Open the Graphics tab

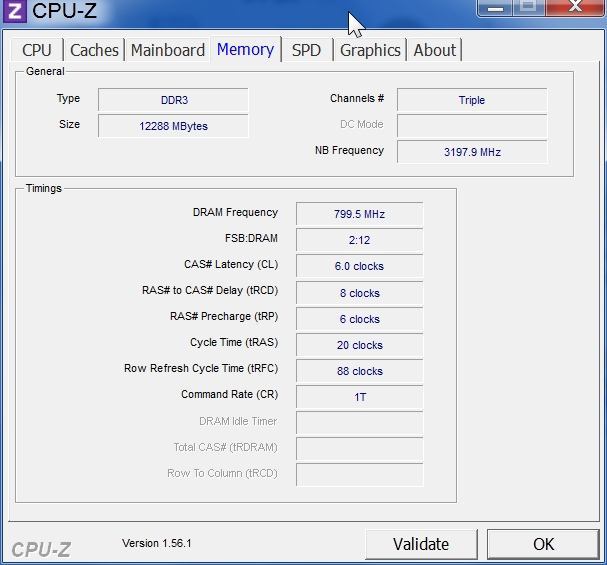(370, 50)
